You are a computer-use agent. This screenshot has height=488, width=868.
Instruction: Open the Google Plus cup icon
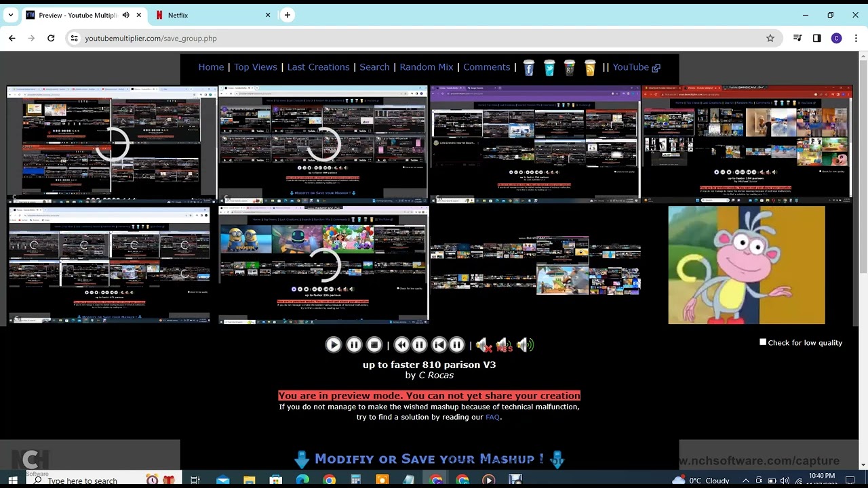[570, 68]
